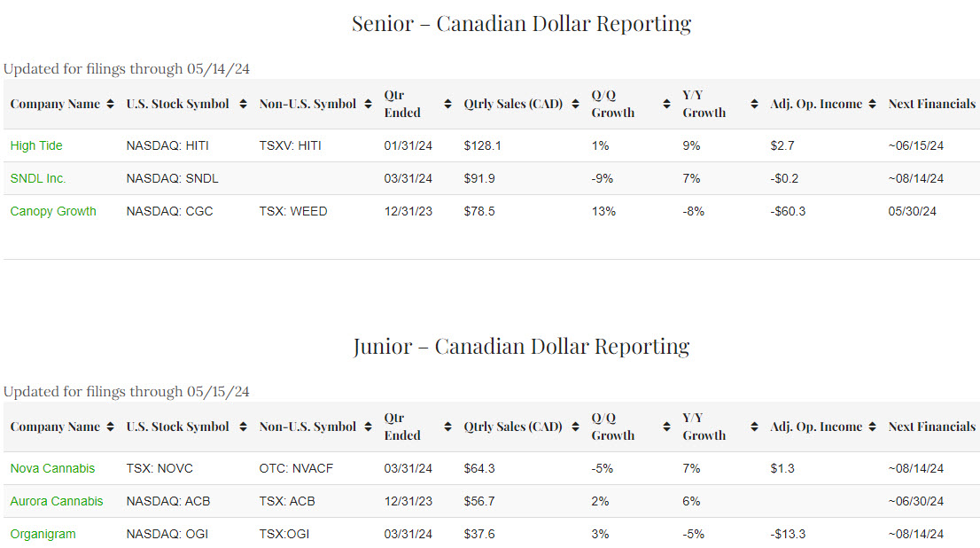Sort Junior table by Company Name arrows

110,427
